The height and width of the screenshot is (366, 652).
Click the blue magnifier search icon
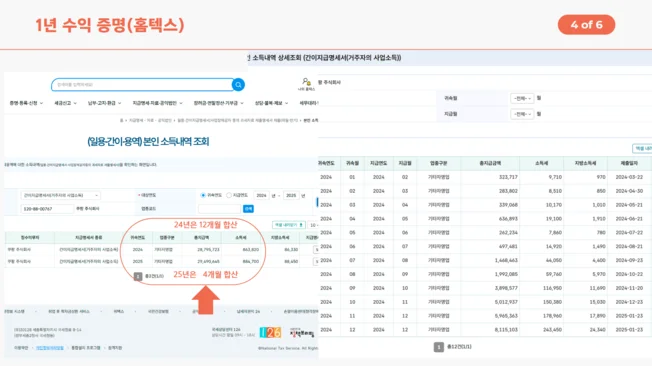point(238,85)
